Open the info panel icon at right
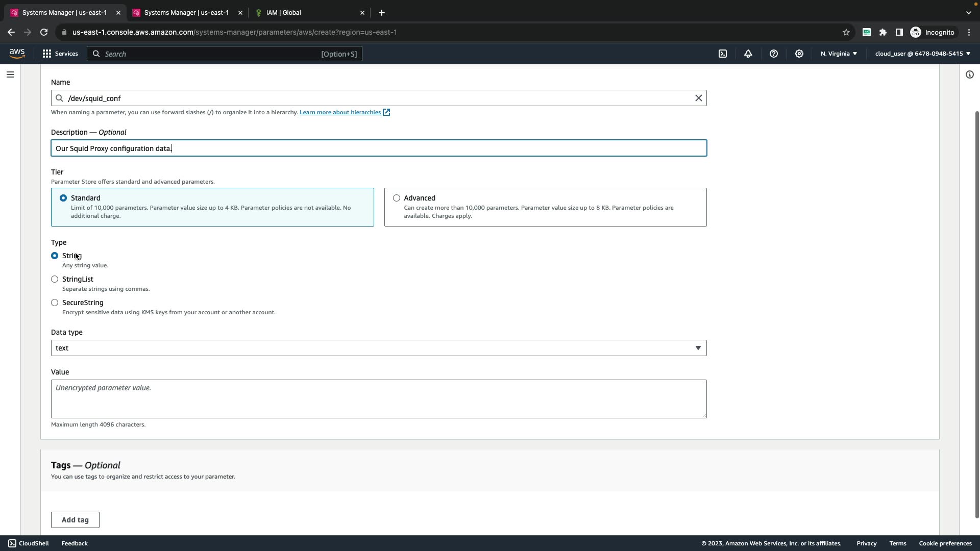980x551 pixels. click(x=969, y=74)
